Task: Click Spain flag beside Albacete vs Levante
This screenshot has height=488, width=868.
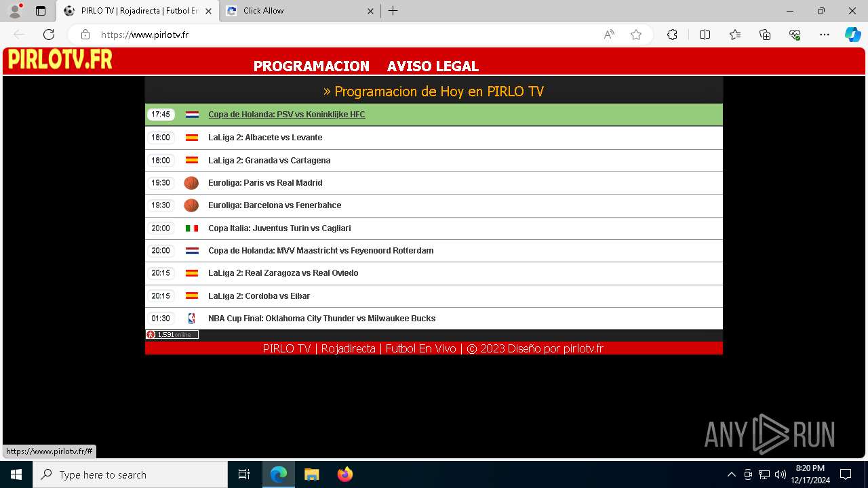Action: click(x=192, y=138)
